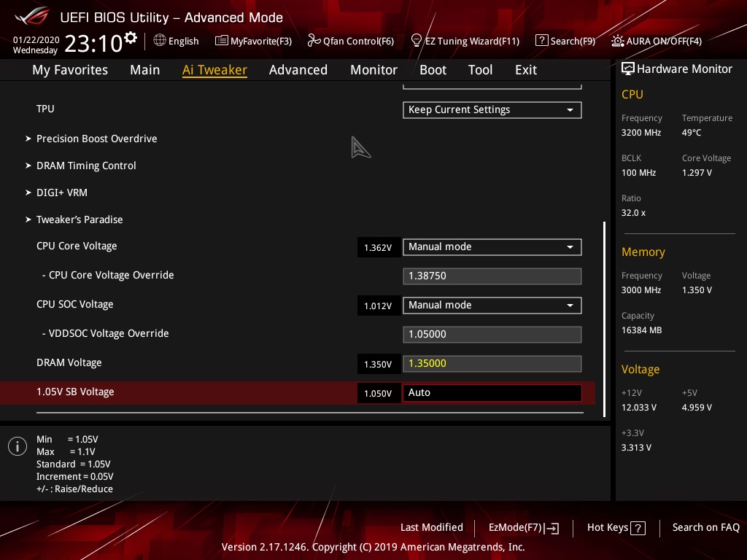Click Last Modified button
The height and width of the screenshot is (560, 747).
coord(432,528)
